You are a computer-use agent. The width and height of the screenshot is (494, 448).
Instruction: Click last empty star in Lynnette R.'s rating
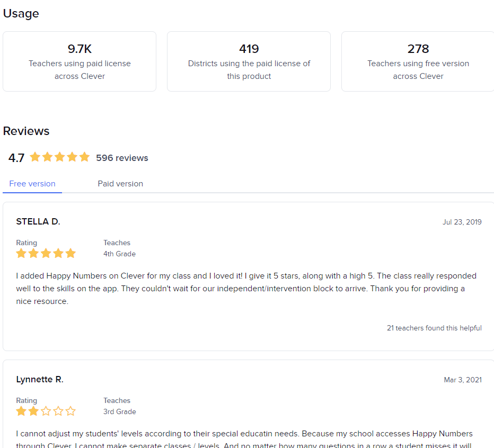pos(70,411)
